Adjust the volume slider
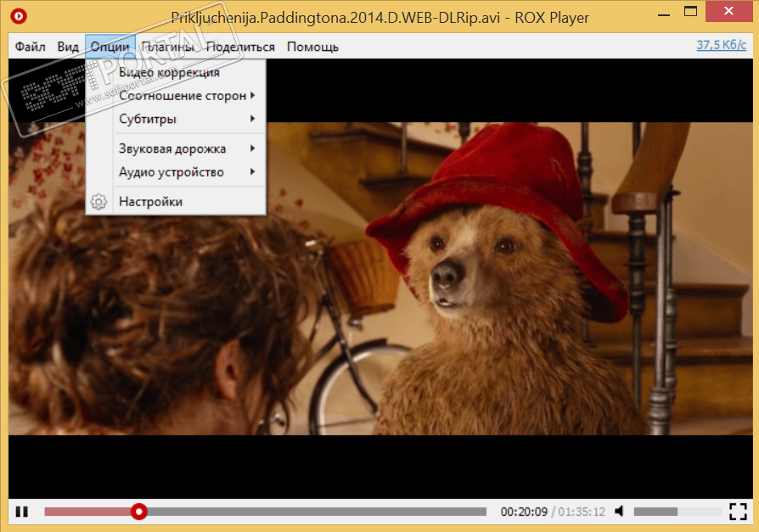This screenshot has width=759, height=532. (677, 511)
